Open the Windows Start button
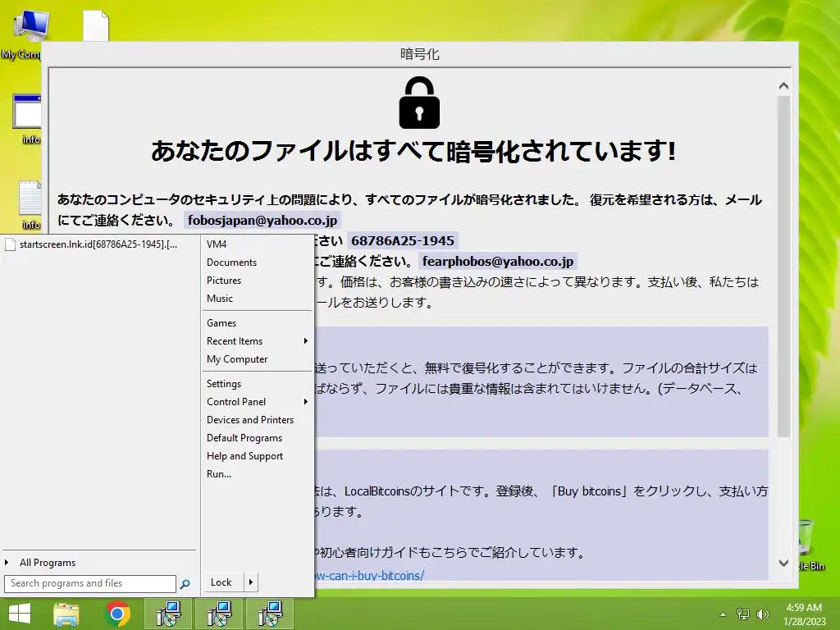 20,614
